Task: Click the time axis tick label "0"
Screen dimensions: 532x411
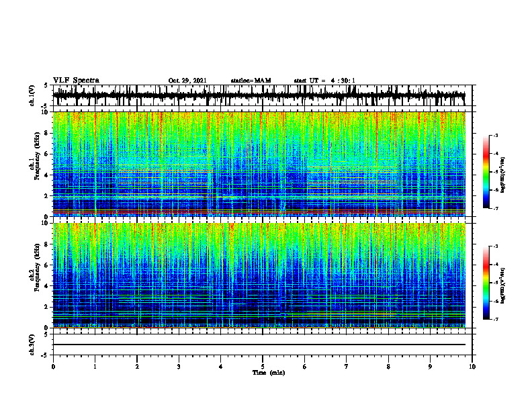Action: tap(53, 367)
